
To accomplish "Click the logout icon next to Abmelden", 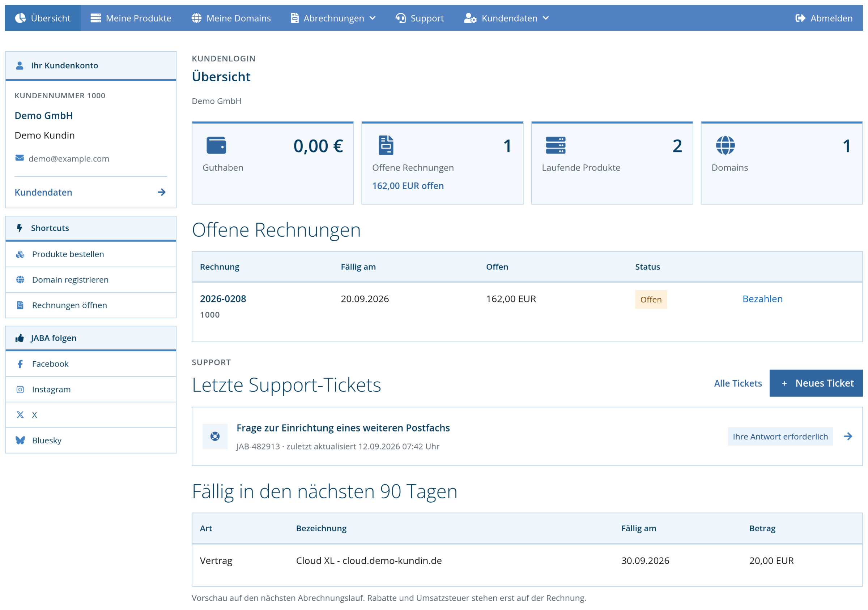I will click(x=800, y=18).
